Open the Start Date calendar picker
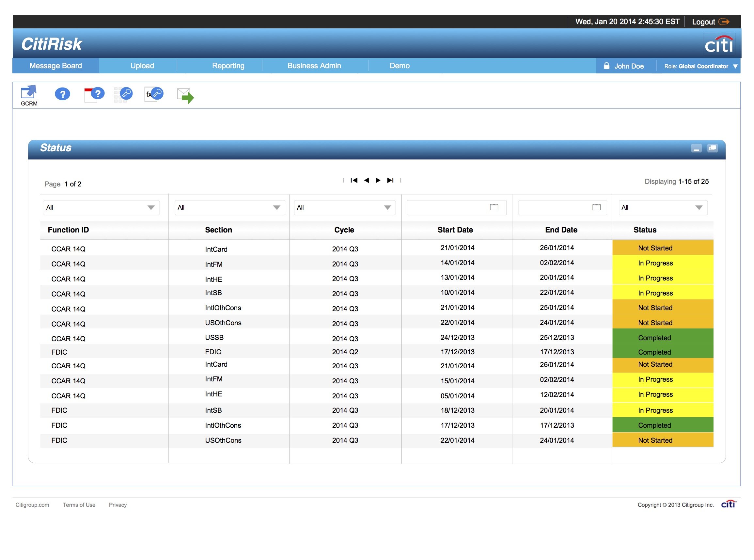 494,207
